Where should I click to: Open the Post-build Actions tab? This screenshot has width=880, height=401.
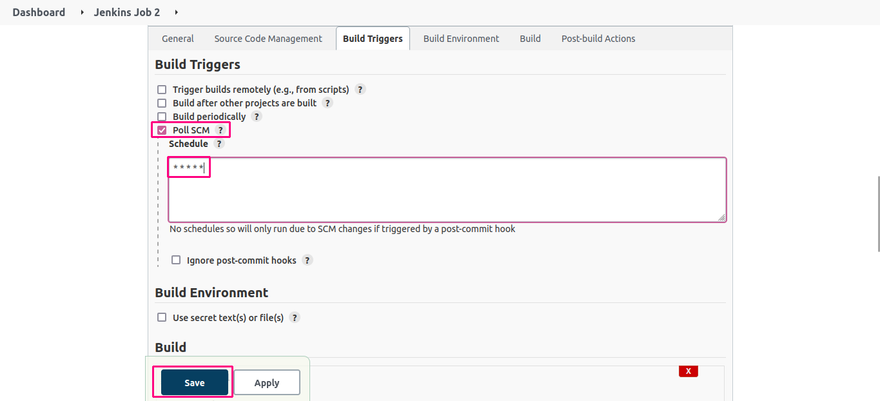pyautogui.click(x=598, y=39)
